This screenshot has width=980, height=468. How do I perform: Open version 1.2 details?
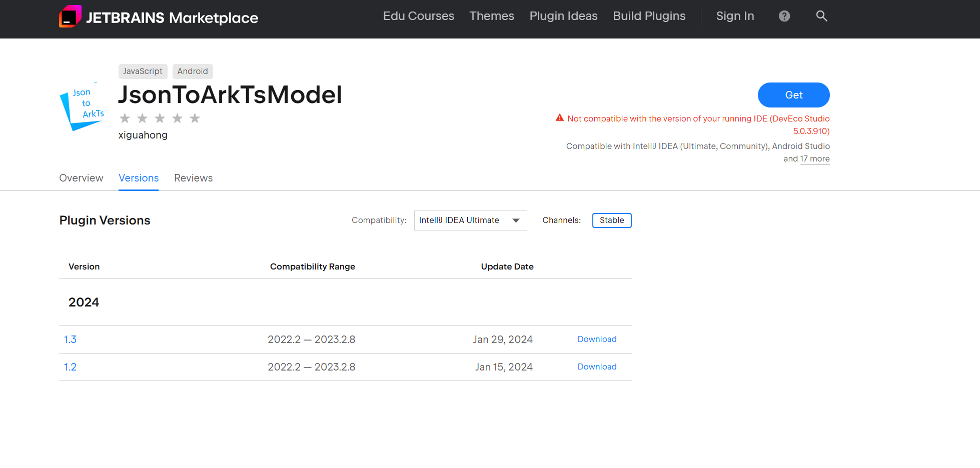[x=70, y=367]
